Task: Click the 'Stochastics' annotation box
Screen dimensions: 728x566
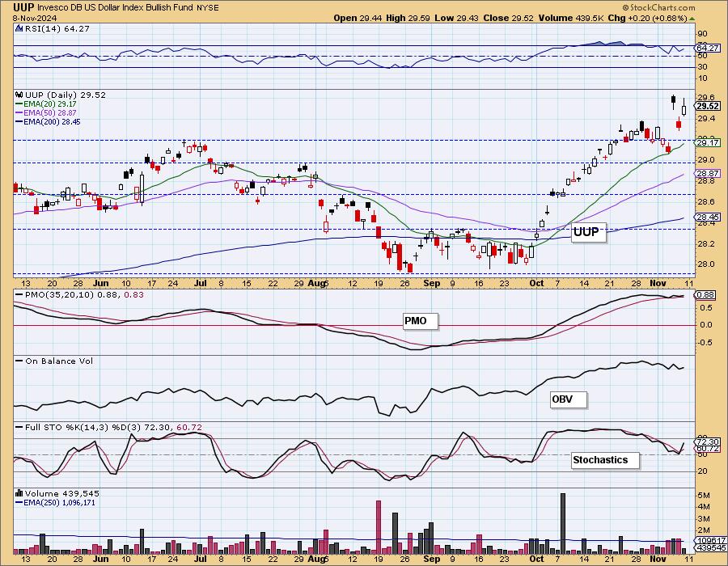Action: (x=605, y=460)
